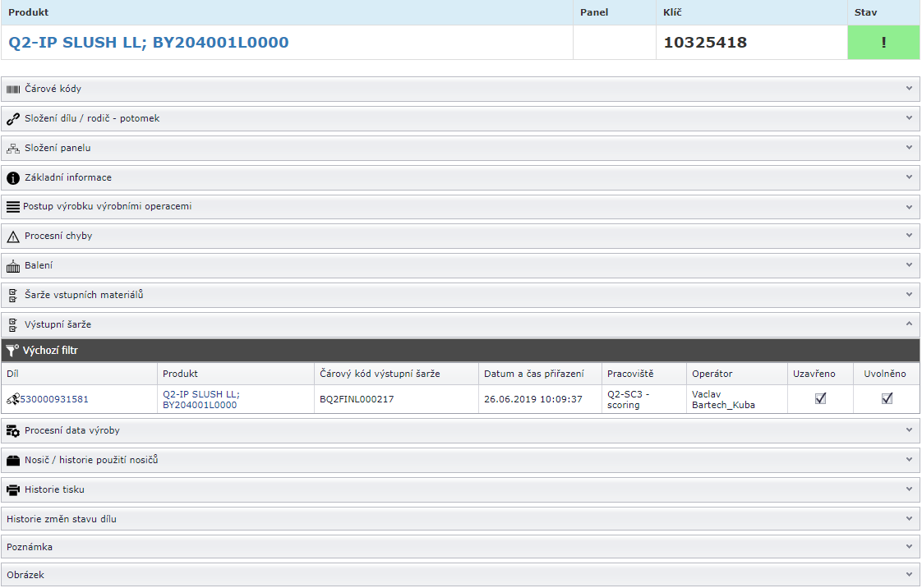Open the Q2-IP SLUSH LL product heading link
922x588 pixels.
(149, 43)
